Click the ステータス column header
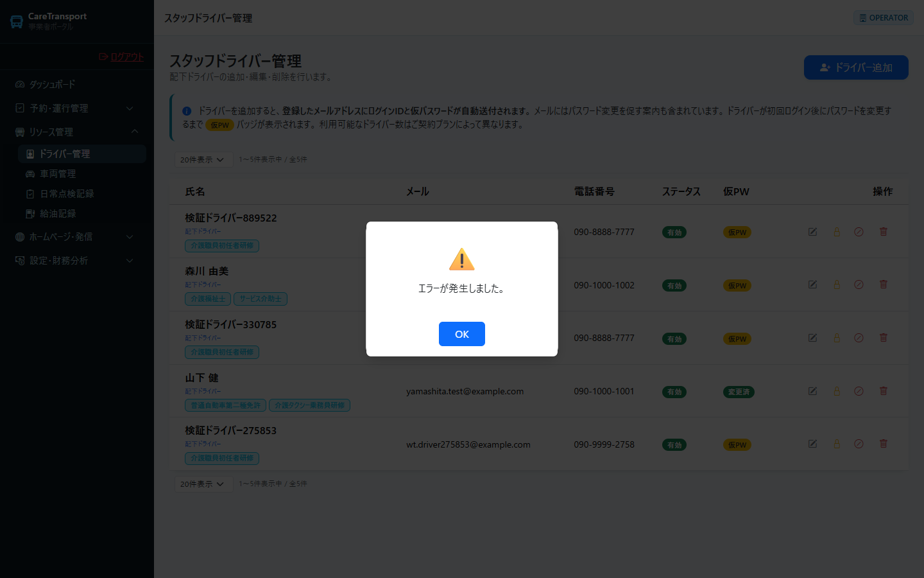Image resolution: width=924 pixels, height=578 pixels. (x=681, y=191)
